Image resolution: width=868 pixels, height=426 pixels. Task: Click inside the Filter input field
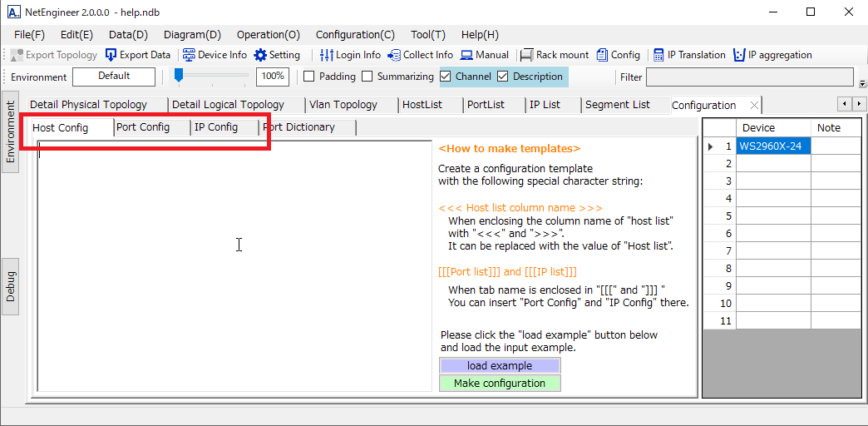click(749, 77)
